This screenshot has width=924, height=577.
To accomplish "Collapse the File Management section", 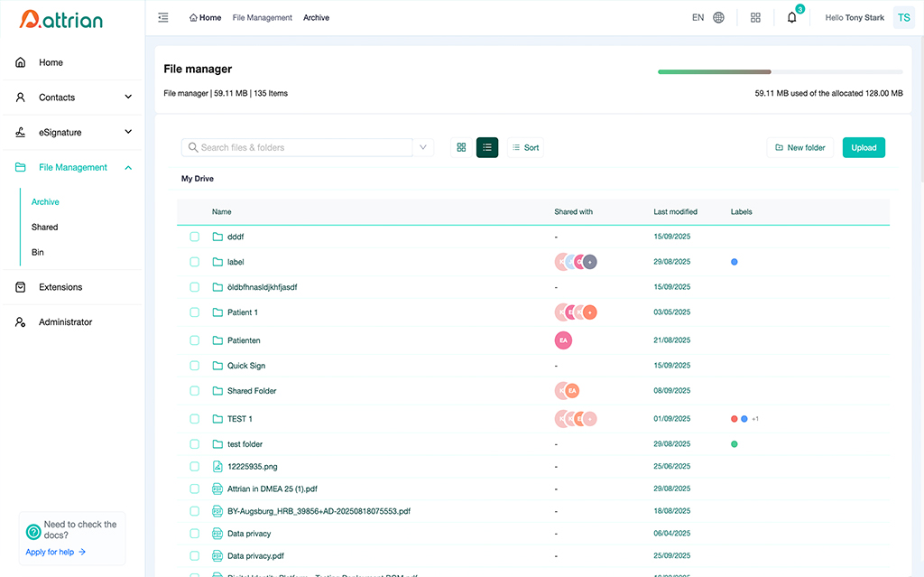I will tap(128, 168).
